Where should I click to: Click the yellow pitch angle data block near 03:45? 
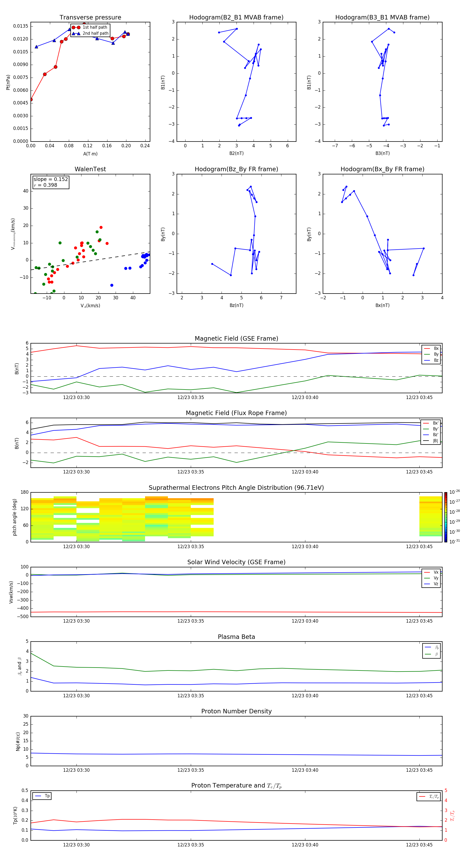431,516
